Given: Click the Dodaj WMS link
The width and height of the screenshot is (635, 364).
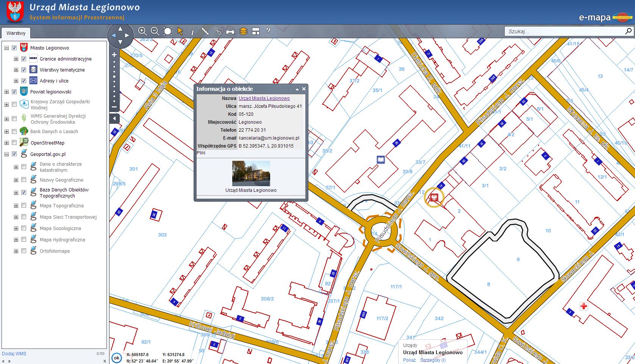Looking at the screenshot, I should [x=14, y=354].
